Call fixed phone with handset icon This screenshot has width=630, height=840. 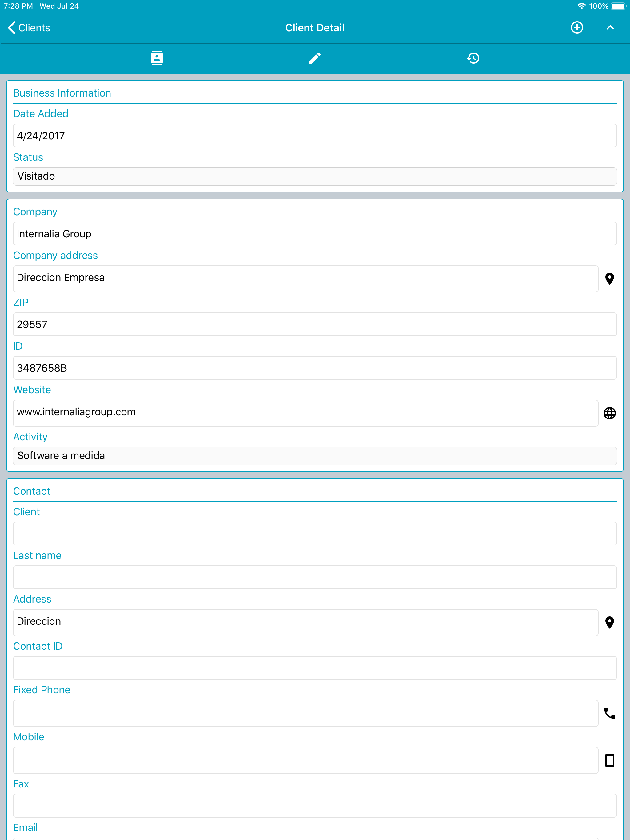click(x=609, y=713)
